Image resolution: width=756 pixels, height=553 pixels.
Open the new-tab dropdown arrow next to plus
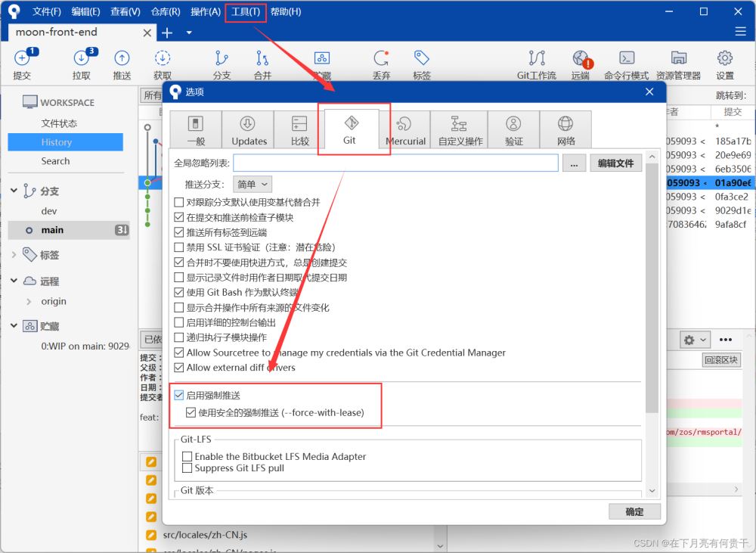[189, 33]
